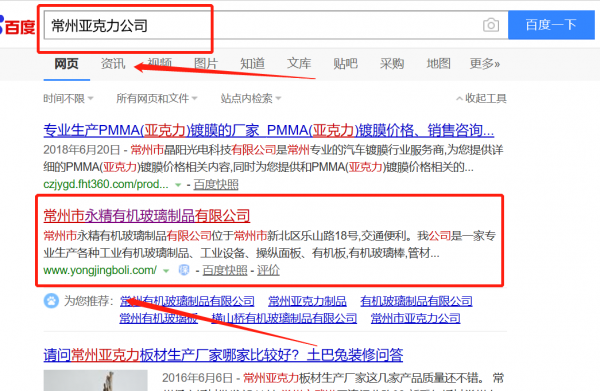This screenshot has height=391, width=600.
Task: Click the 百度一下 search button
Action: point(551,25)
